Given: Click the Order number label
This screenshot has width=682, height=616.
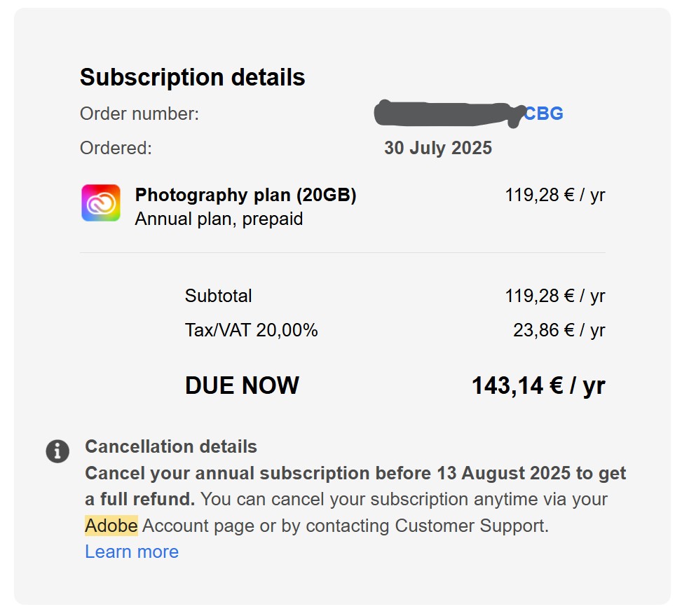Looking at the screenshot, I should pyautogui.click(x=139, y=114).
